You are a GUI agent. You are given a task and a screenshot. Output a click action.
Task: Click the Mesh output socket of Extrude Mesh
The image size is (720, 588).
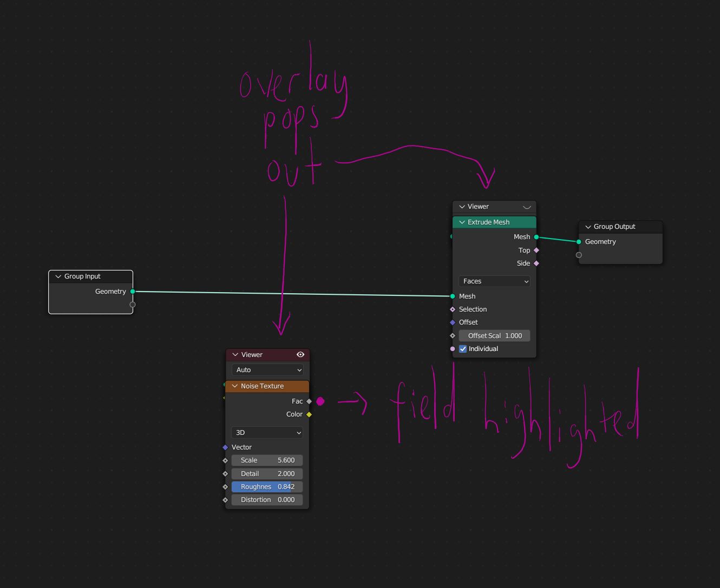(x=536, y=237)
